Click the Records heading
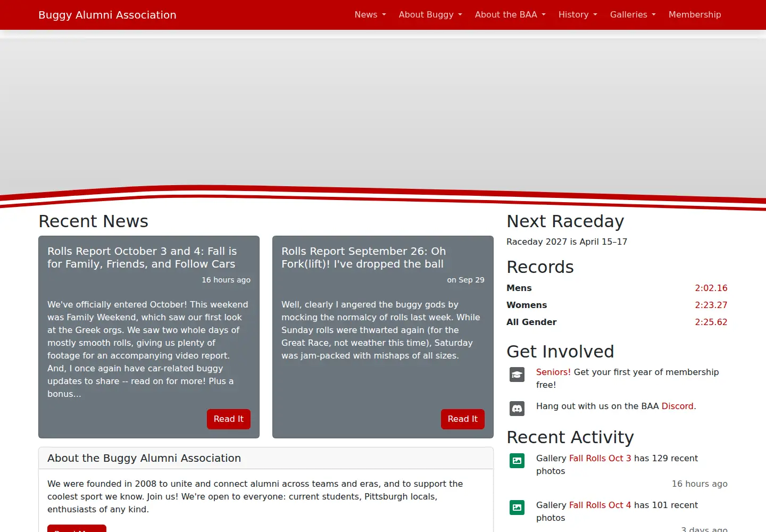The image size is (766, 532). coord(540,267)
